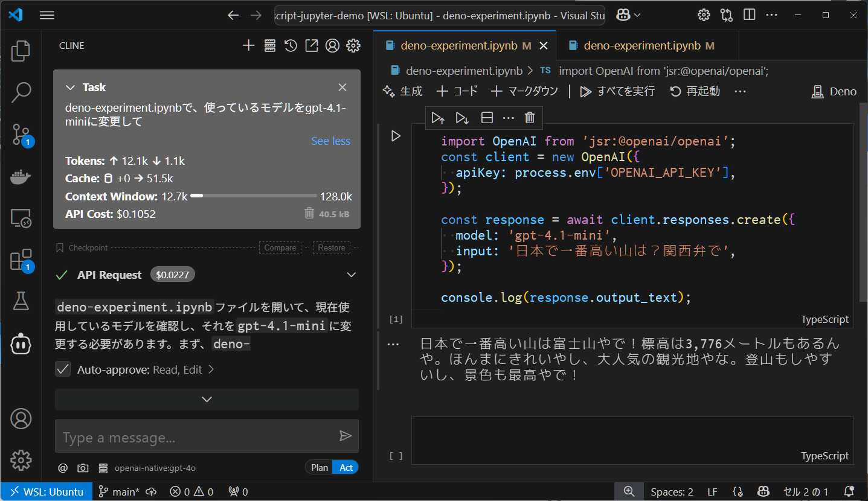Collapse the Task section chevron

point(70,88)
